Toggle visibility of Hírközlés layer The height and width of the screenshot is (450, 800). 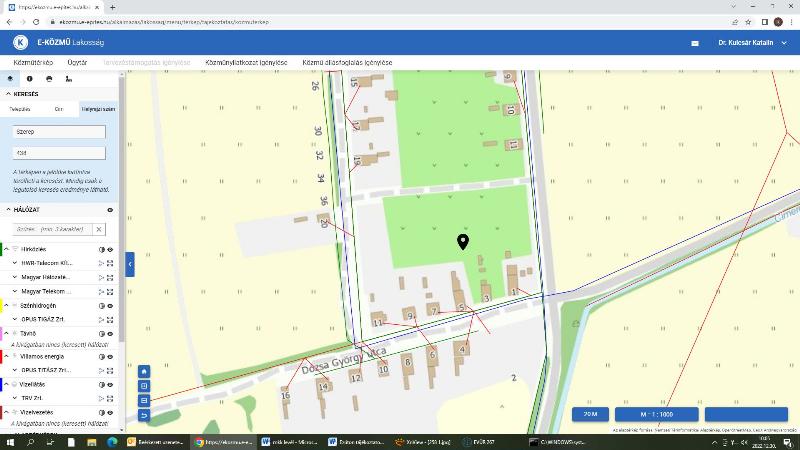pos(110,249)
